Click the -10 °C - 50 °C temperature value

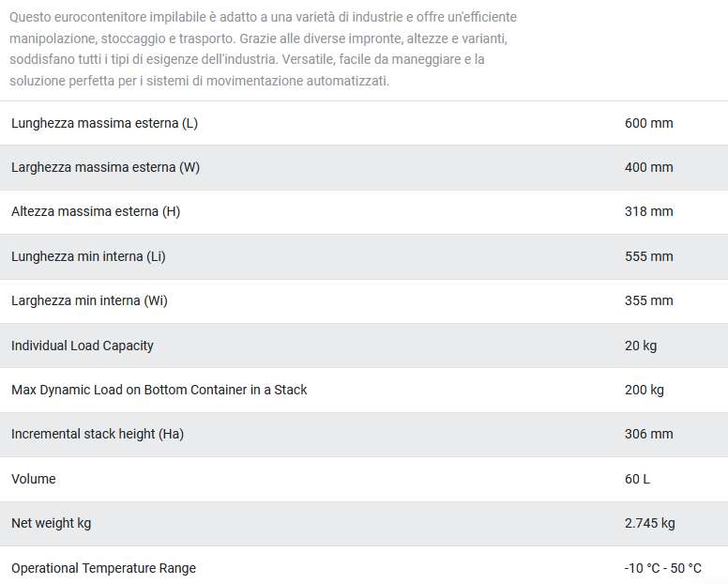[662, 568]
